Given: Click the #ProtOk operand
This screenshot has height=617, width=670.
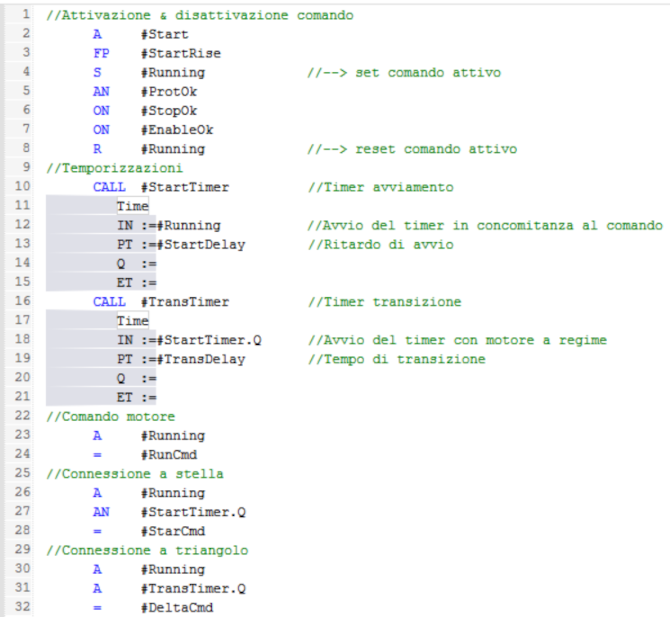Looking at the screenshot, I should point(169,91).
